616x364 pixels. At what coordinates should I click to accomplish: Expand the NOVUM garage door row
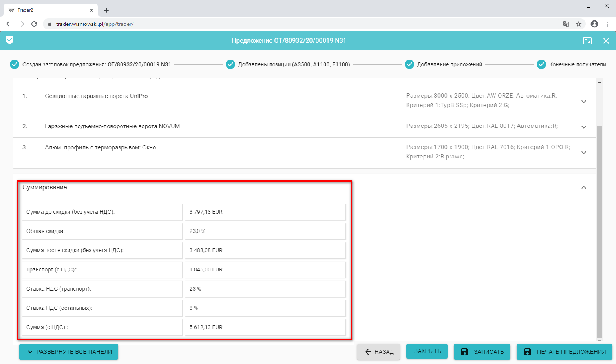click(x=583, y=127)
